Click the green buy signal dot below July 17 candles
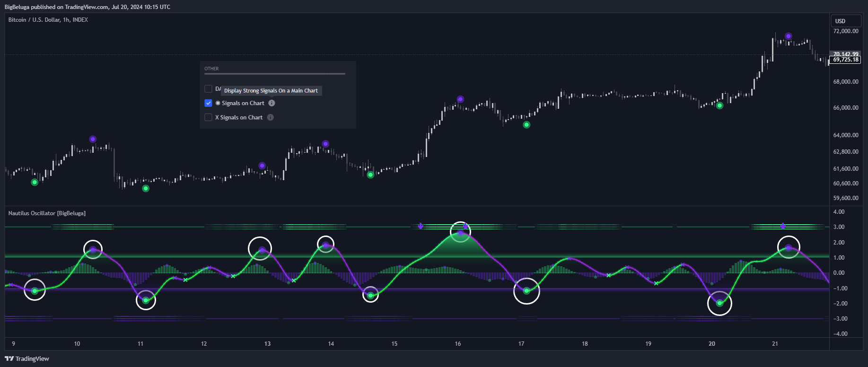 (x=526, y=125)
